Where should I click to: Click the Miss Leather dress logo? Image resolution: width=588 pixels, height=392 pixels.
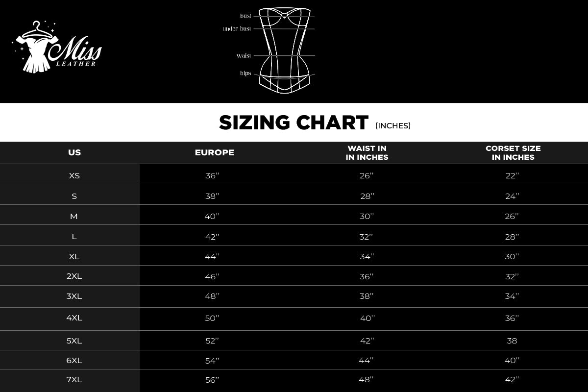[56, 48]
